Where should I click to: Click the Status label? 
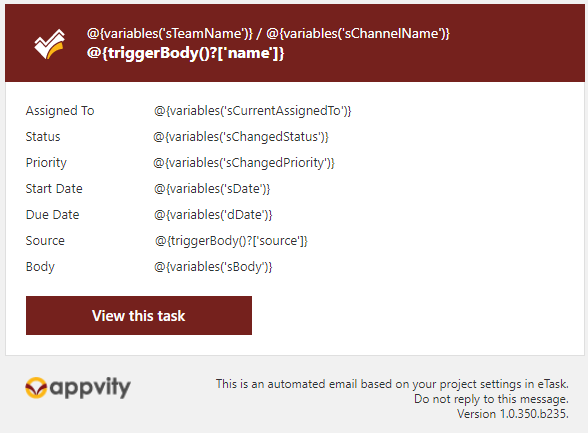[43, 136]
